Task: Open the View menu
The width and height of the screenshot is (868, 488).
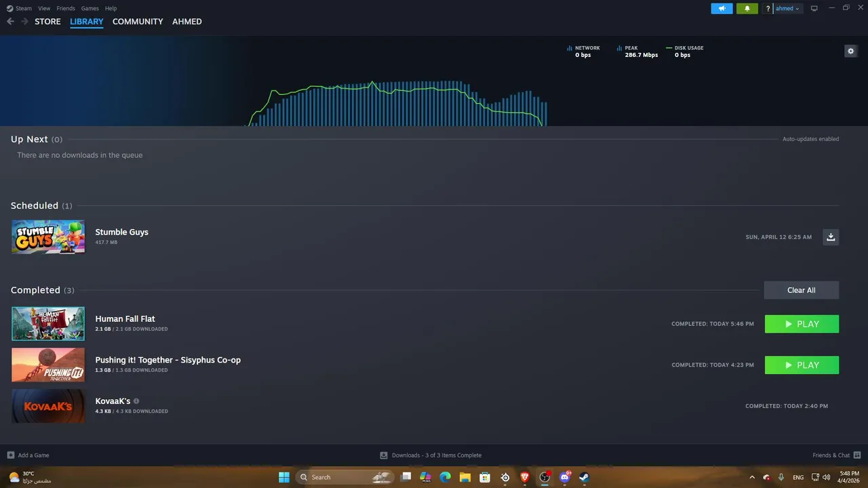Action: click(x=44, y=8)
